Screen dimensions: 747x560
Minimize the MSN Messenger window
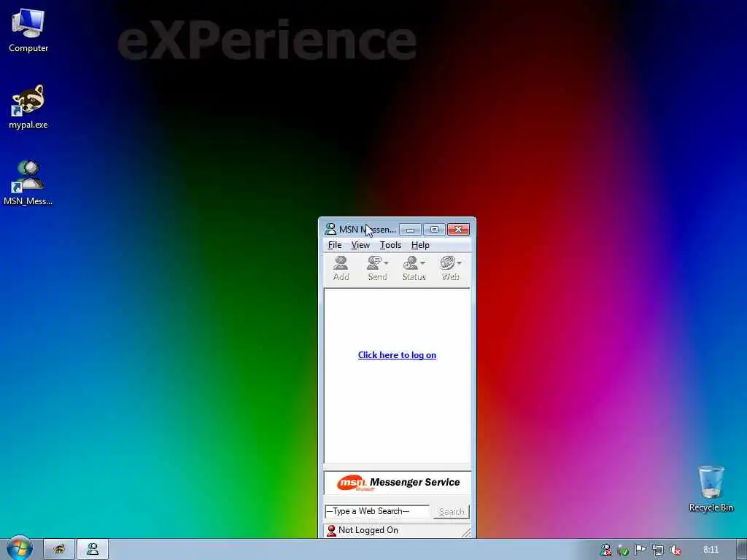click(x=410, y=230)
